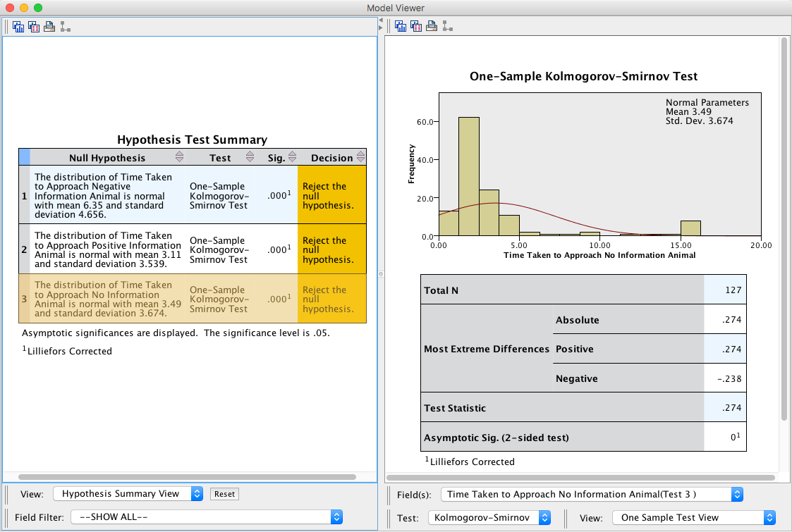
Task: Click the right pane vertical scrollbar
Action: click(784, 229)
